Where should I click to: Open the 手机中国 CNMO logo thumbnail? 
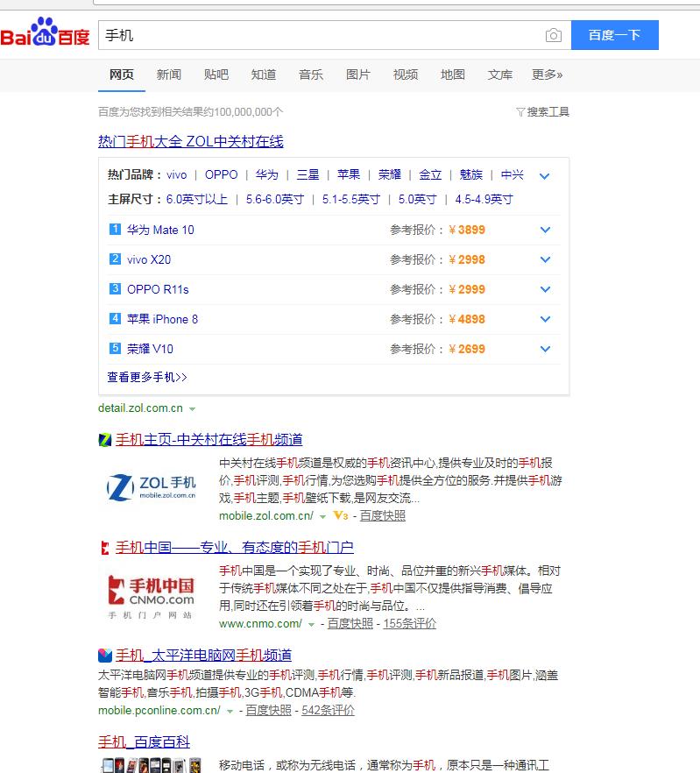click(151, 596)
